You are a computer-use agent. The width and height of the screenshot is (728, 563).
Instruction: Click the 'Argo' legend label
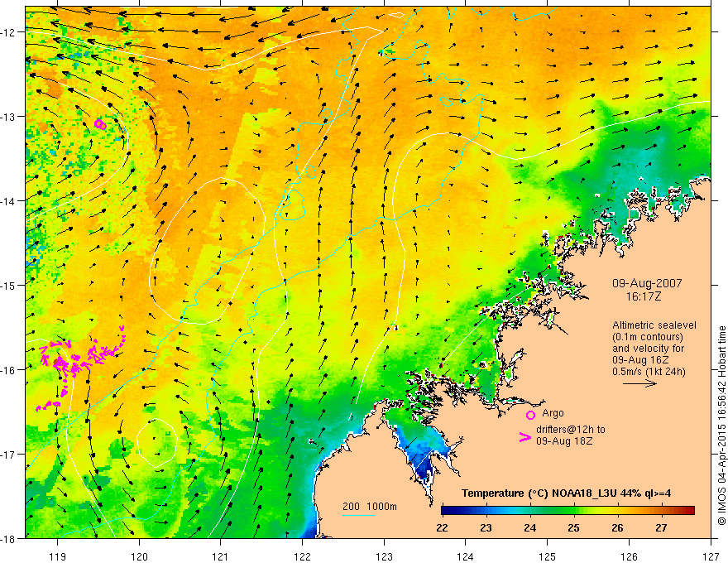click(x=553, y=413)
